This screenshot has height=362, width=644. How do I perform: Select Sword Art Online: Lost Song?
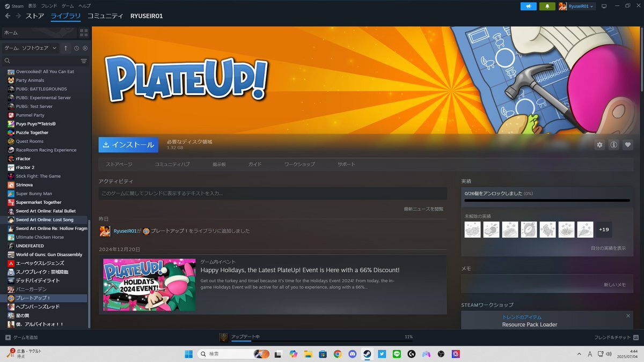[x=45, y=220]
